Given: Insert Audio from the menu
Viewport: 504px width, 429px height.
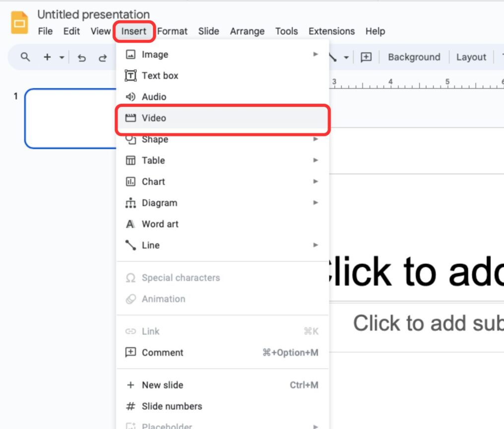Looking at the screenshot, I should 222,97.
